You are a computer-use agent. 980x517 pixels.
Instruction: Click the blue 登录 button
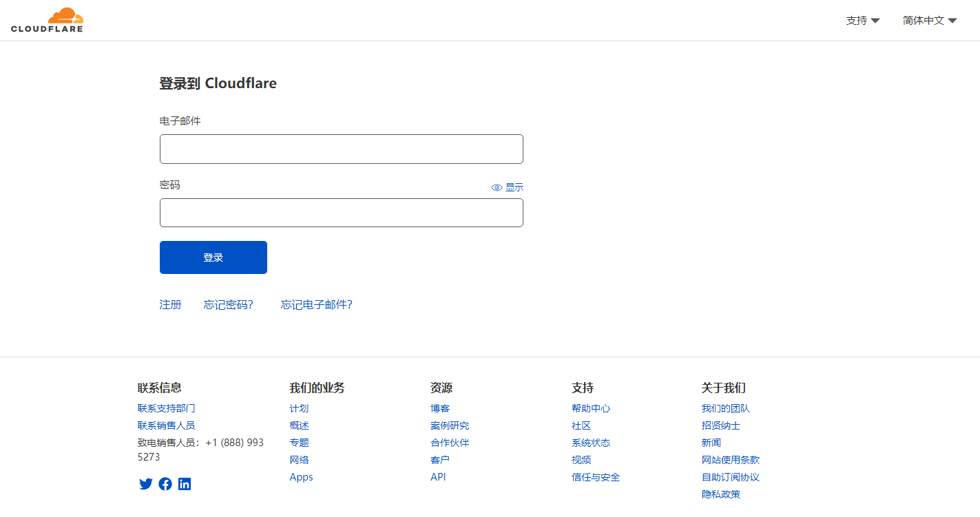(x=213, y=257)
